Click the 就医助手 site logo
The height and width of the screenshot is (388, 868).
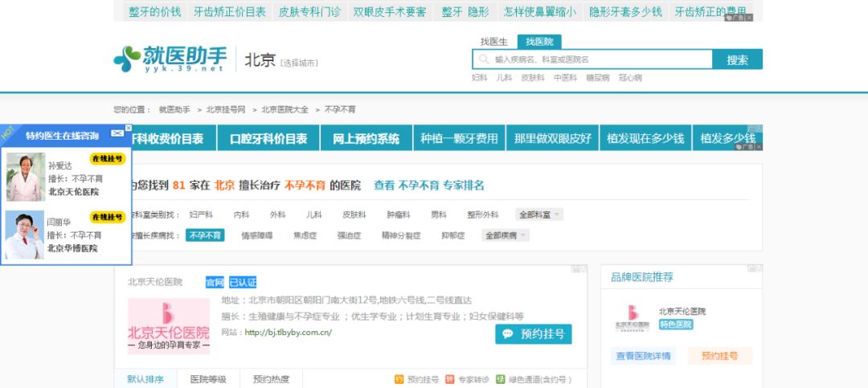[170, 59]
